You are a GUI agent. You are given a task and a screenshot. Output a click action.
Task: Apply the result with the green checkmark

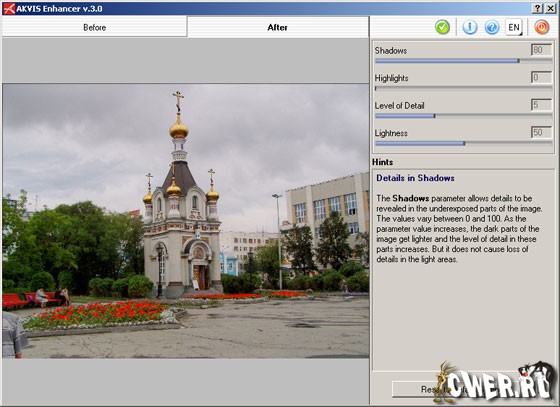(442, 27)
